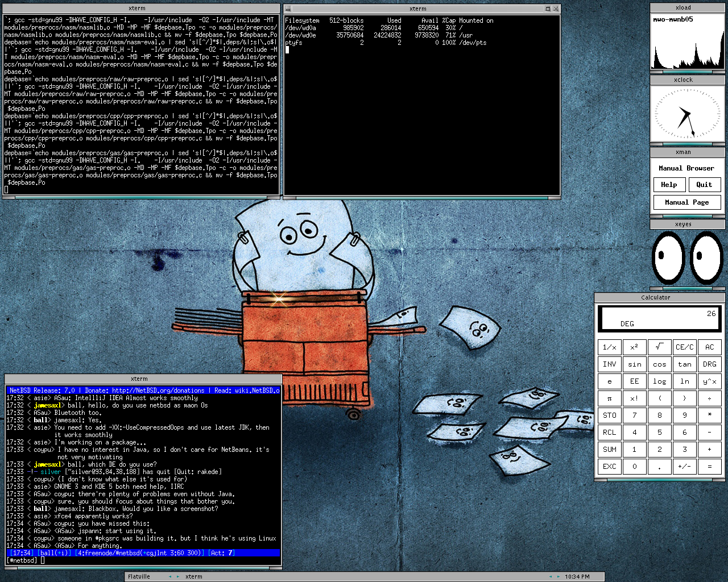This screenshot has width=728, height=582.
Task: Click the sin calculator key
Action: pos(634,364)
